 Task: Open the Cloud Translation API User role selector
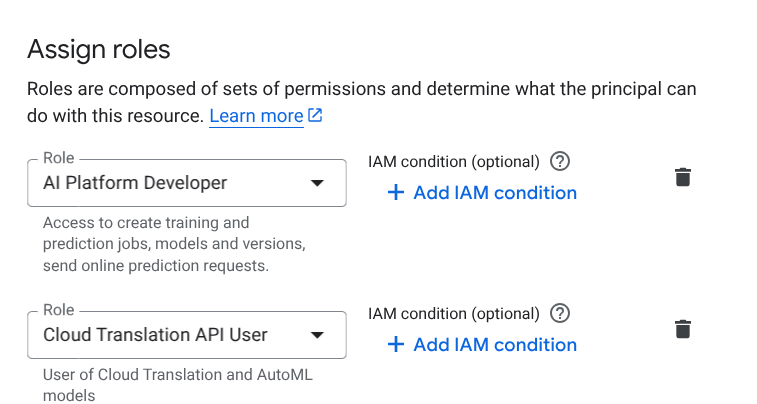(x=187, y=335)
